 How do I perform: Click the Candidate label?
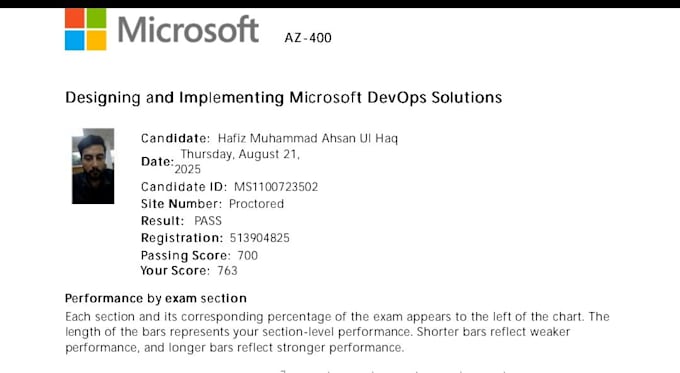pos(175,138)
